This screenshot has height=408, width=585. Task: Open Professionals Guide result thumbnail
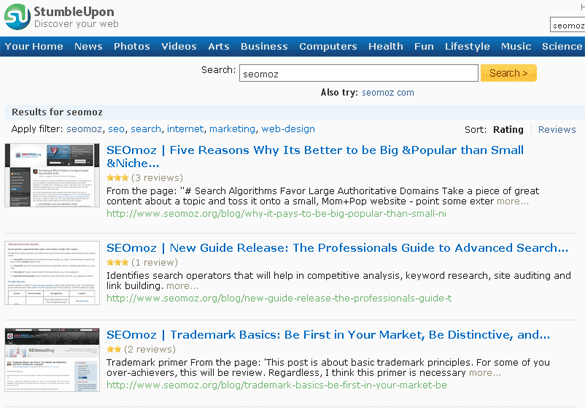pos(52,273)
